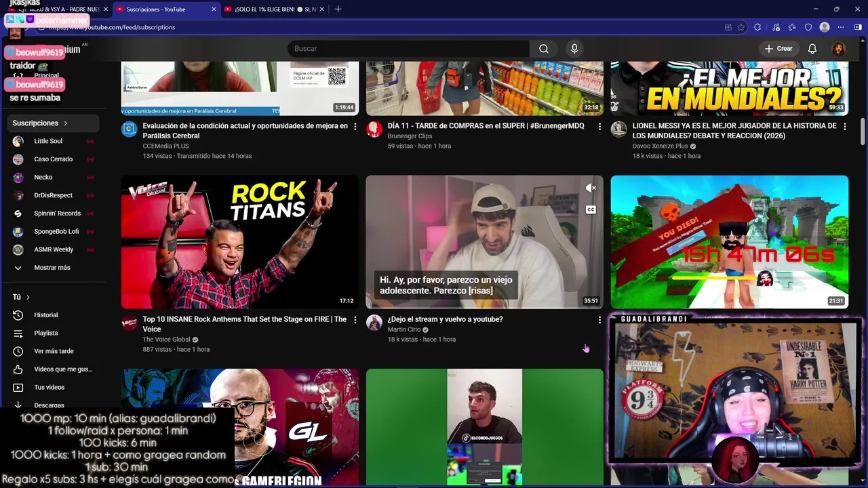
Task: Open a new browser tab
Action: tap(338, 9)
